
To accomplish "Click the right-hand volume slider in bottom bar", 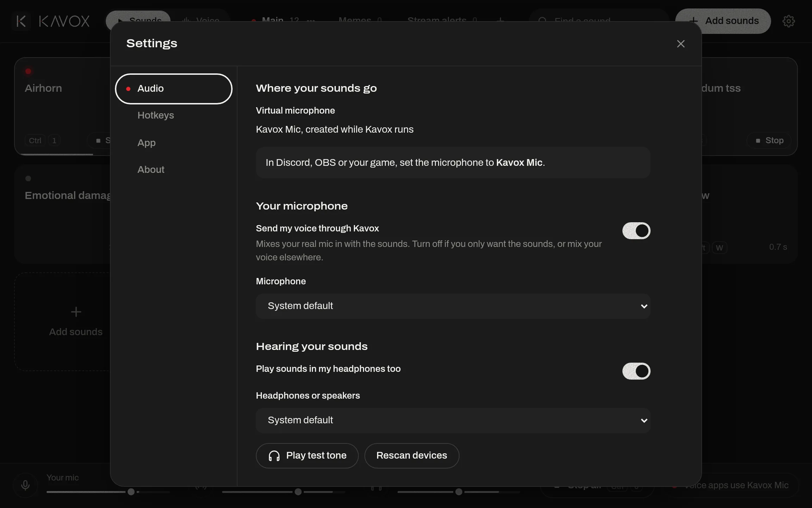I will (x=459, y=492).
